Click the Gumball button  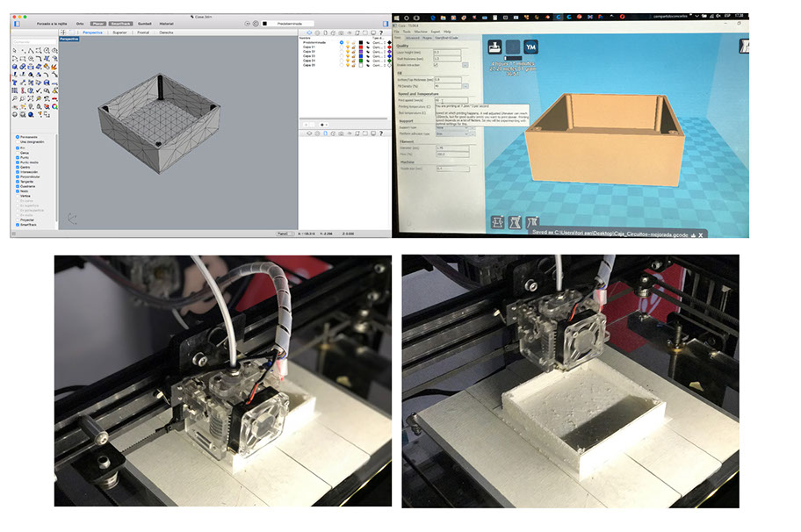[x=145, y=24]
